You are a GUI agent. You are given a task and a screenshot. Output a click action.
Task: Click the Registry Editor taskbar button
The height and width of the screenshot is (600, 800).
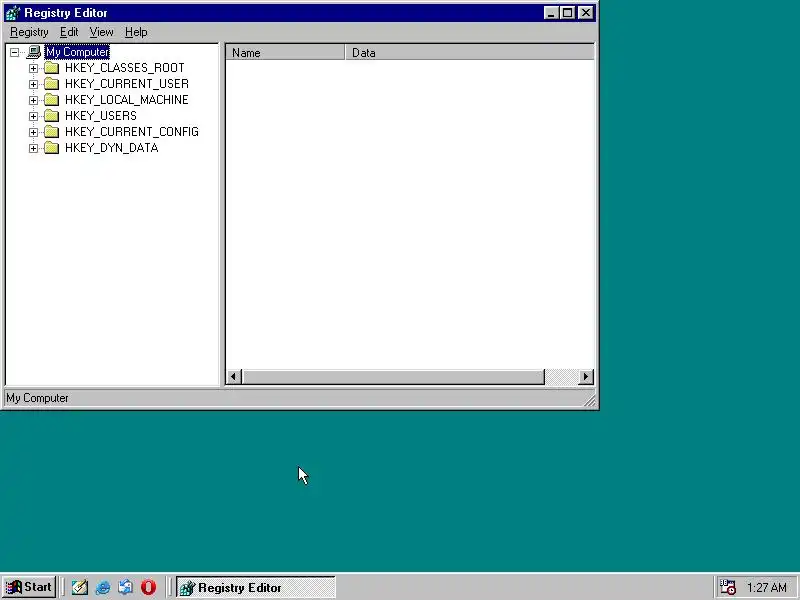tap(256, 587)
